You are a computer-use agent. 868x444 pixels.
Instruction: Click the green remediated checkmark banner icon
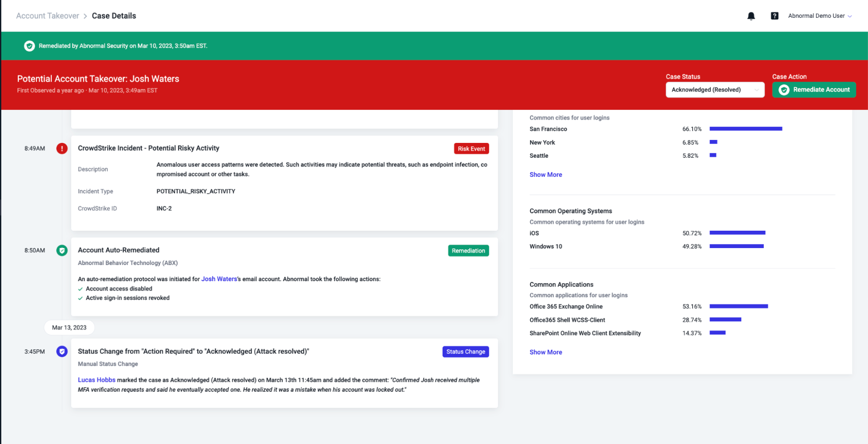[x=29, y=46]
